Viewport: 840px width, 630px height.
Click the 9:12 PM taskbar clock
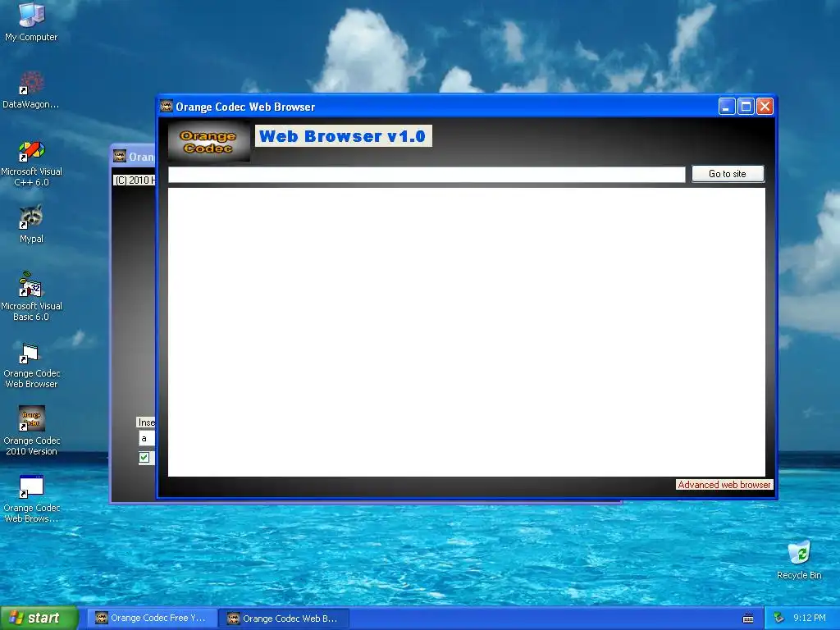tap(809, 619)
